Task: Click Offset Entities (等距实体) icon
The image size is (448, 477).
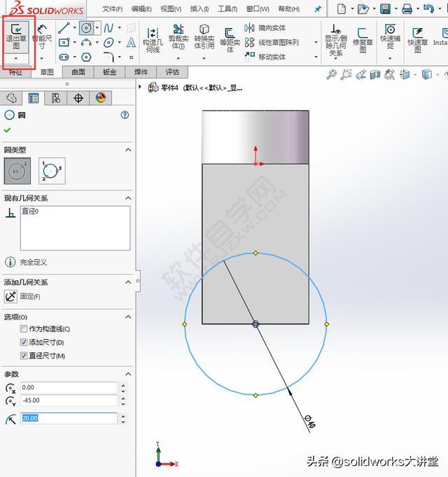Action: (x=230, y=40)
